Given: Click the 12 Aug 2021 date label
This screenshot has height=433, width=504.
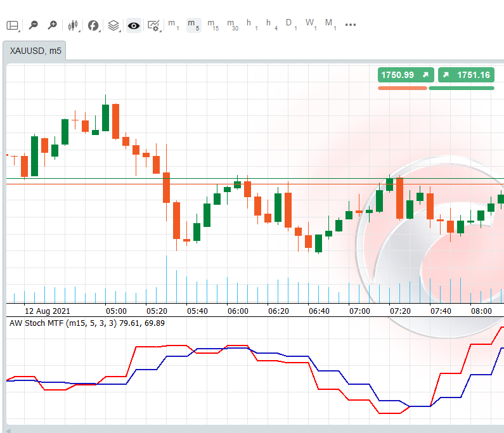Looking at the screenshot, I should [48, 311].
